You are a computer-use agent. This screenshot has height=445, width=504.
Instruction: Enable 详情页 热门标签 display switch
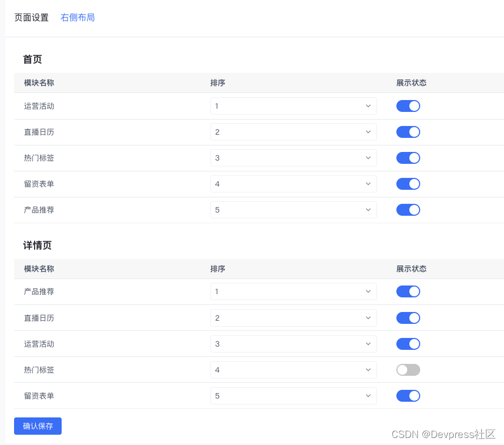408,370
